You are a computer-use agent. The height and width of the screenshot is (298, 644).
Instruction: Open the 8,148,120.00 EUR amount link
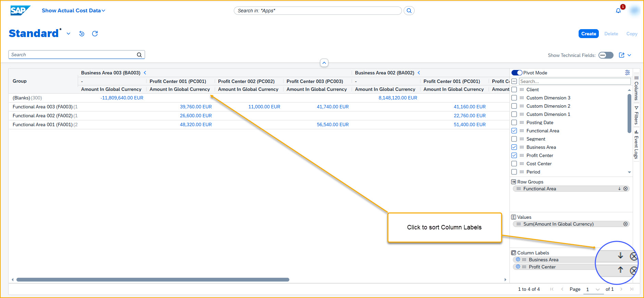click(x=398, y=98)
